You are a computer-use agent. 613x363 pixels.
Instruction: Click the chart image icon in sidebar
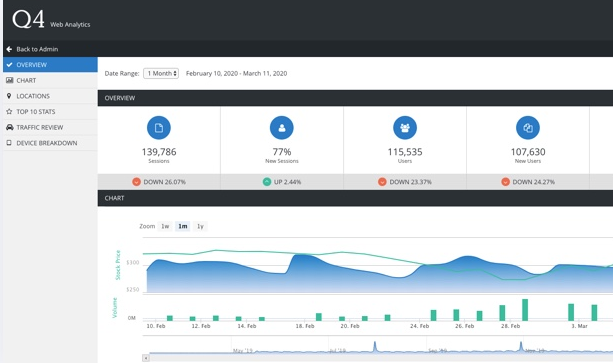click(x=9, y=80)
